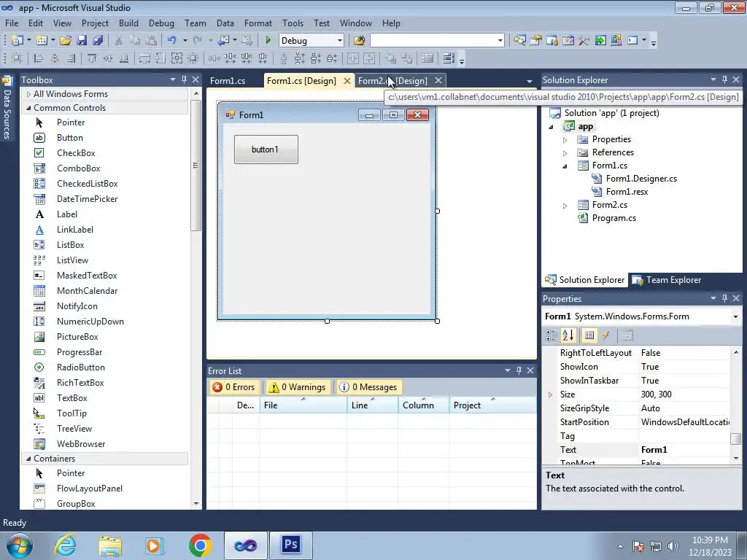Collapse Containers toolbox group

(x=28, y=459)
